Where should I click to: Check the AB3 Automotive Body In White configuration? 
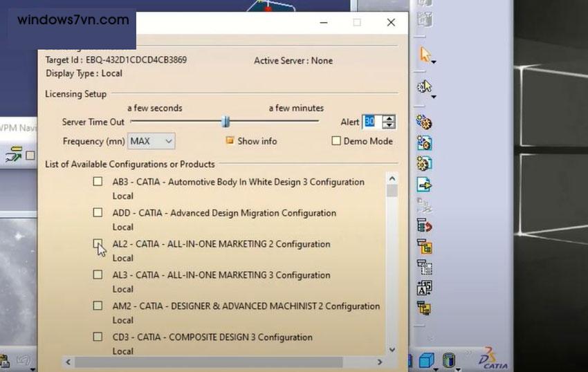pyautogui.click(x=98, y=181)
